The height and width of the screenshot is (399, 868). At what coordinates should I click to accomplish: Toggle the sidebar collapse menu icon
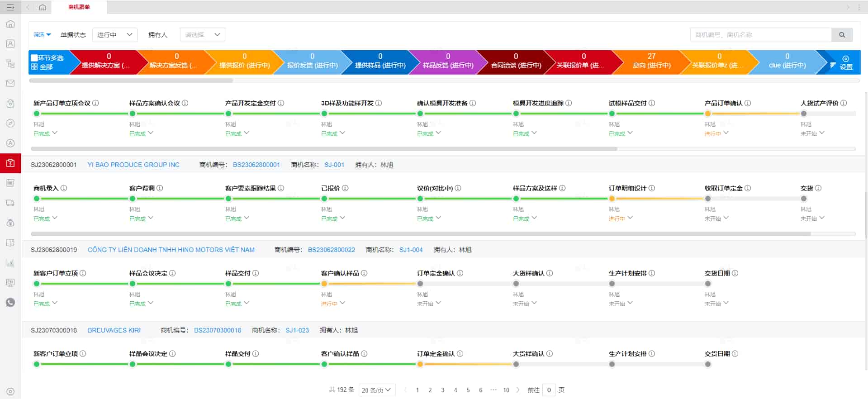[x=10, y=7]
